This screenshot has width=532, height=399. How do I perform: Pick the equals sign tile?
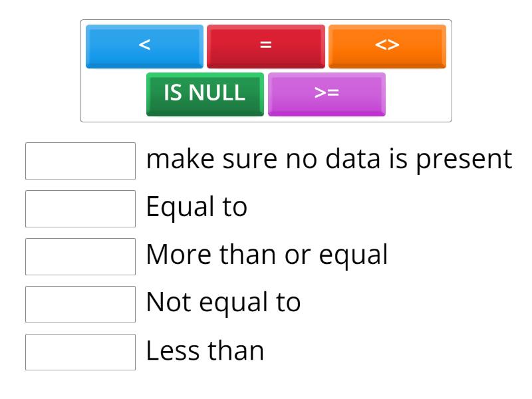pos(266,46)
